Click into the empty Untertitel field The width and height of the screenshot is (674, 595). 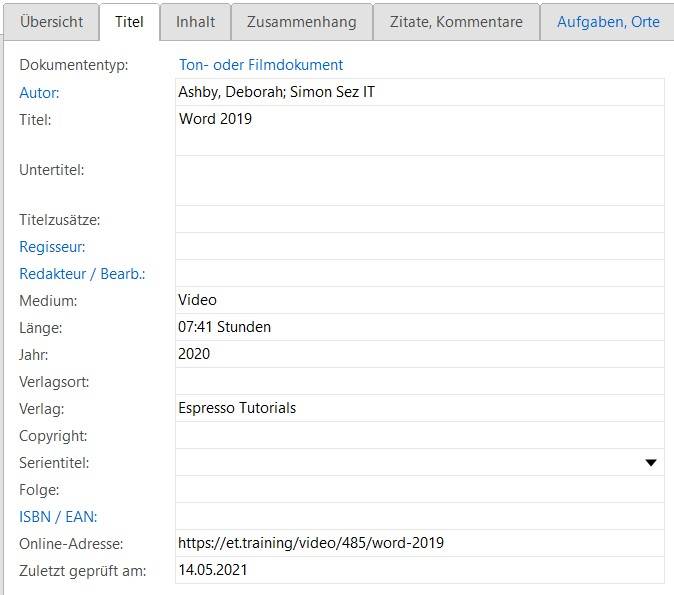[420, 181]
